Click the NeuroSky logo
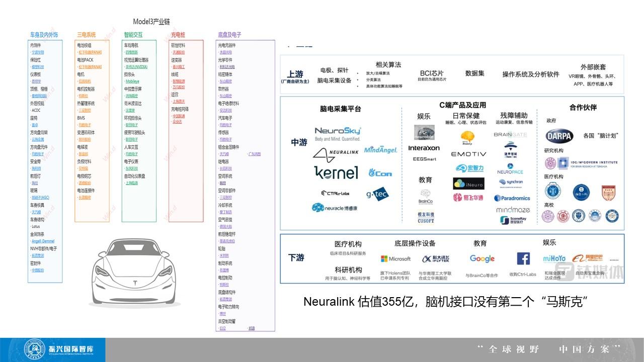 pos(338,134)
